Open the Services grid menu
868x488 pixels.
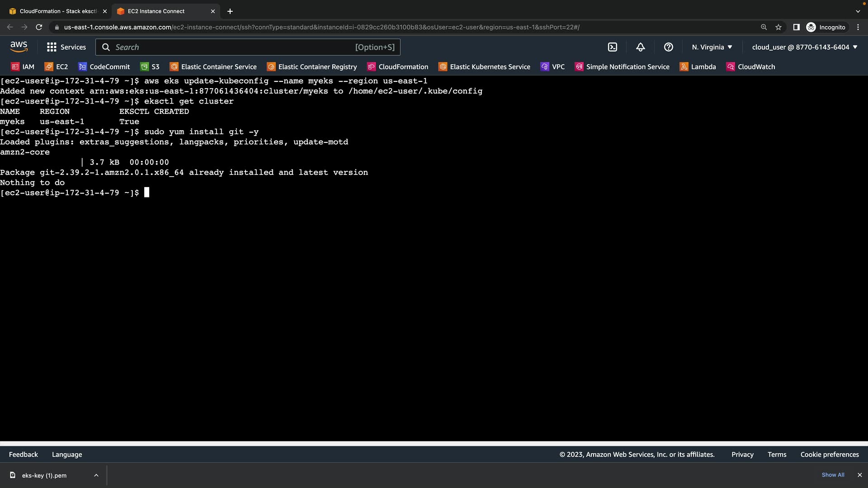pos(66,47)
